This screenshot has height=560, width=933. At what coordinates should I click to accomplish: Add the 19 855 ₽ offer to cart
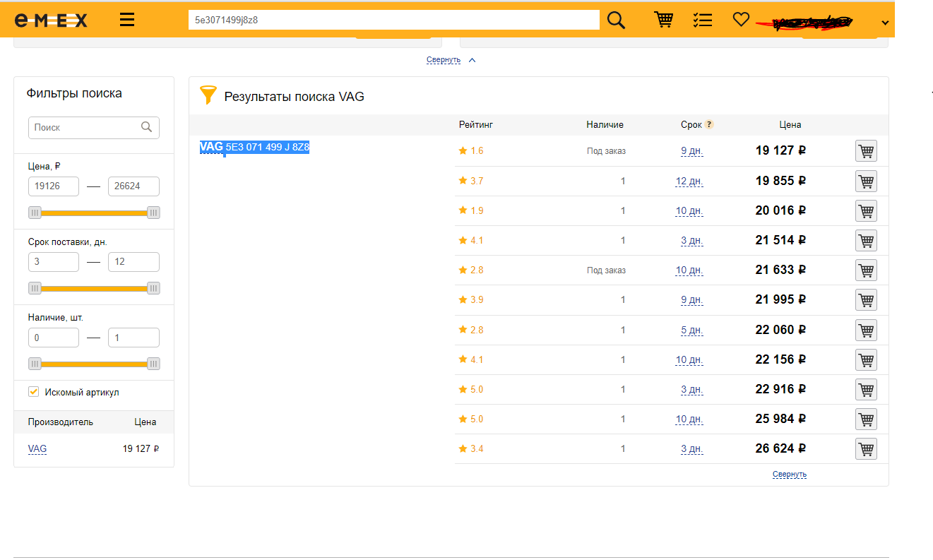[x=866, y=181]
